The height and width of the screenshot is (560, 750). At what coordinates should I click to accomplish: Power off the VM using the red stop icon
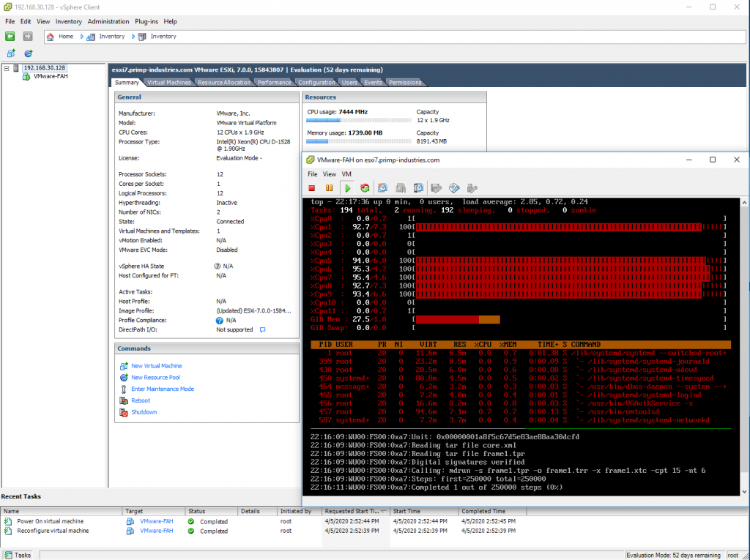tap(311, 188)
